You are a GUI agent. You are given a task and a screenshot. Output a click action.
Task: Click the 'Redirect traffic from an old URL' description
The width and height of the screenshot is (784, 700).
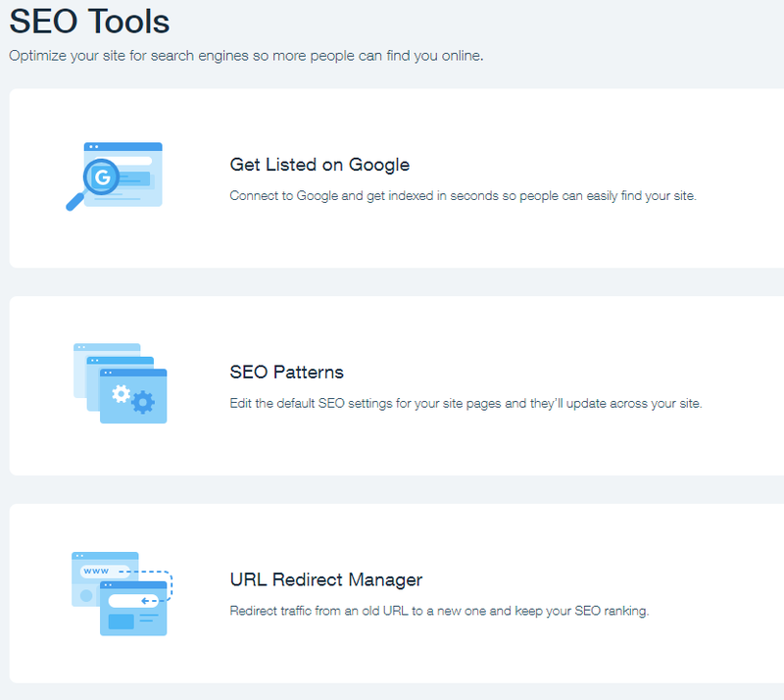point(439,611)
